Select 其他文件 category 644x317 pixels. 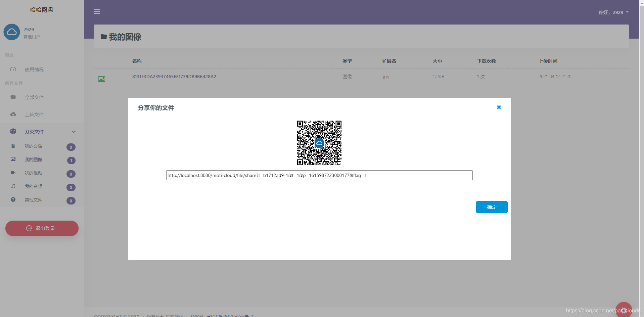pos(33,200)
